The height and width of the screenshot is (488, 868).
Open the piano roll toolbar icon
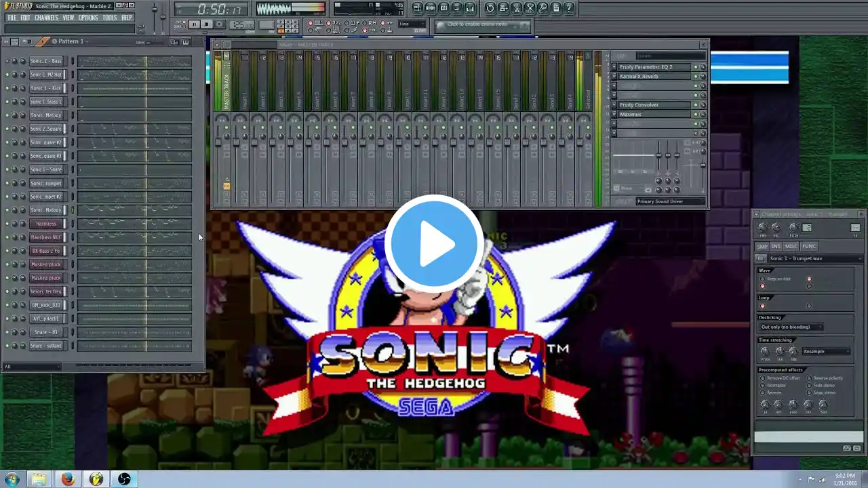coord(444,8)
